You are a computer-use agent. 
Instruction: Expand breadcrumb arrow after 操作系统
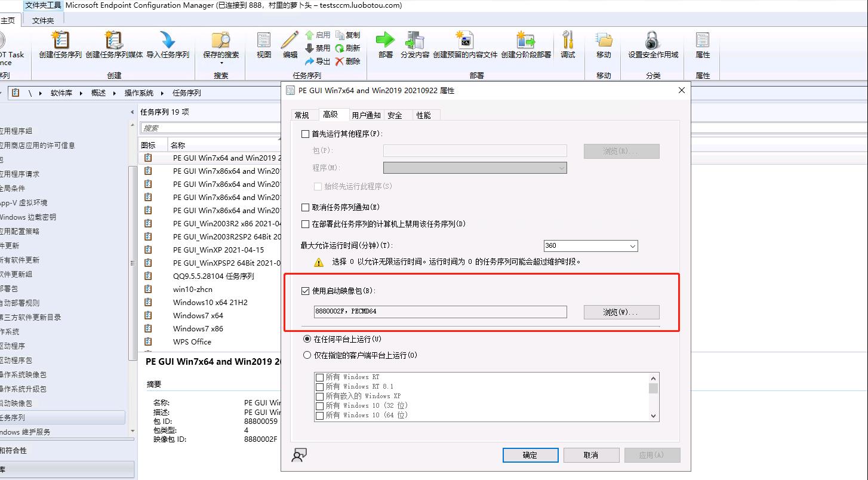(x=164, y=93)
